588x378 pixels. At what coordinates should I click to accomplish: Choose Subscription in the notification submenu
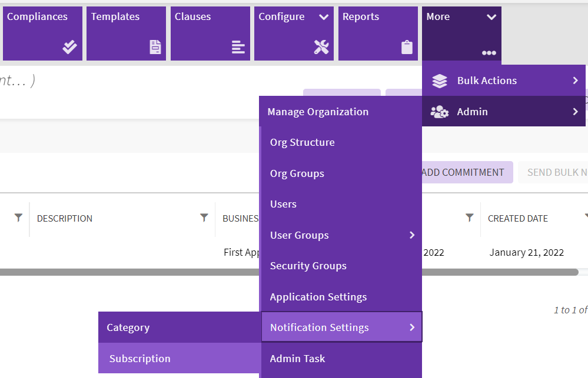click(x=140, y=359)
